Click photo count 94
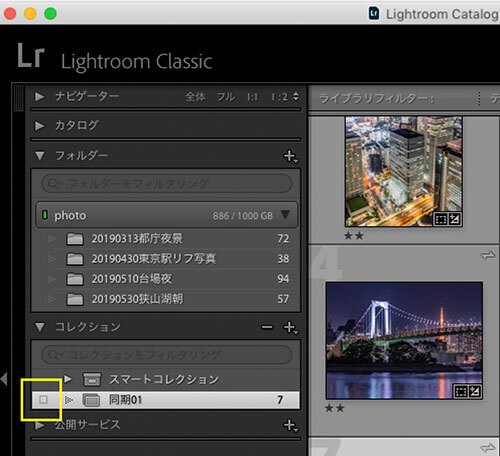Screen dimensions: 500x456 point(283,279)
